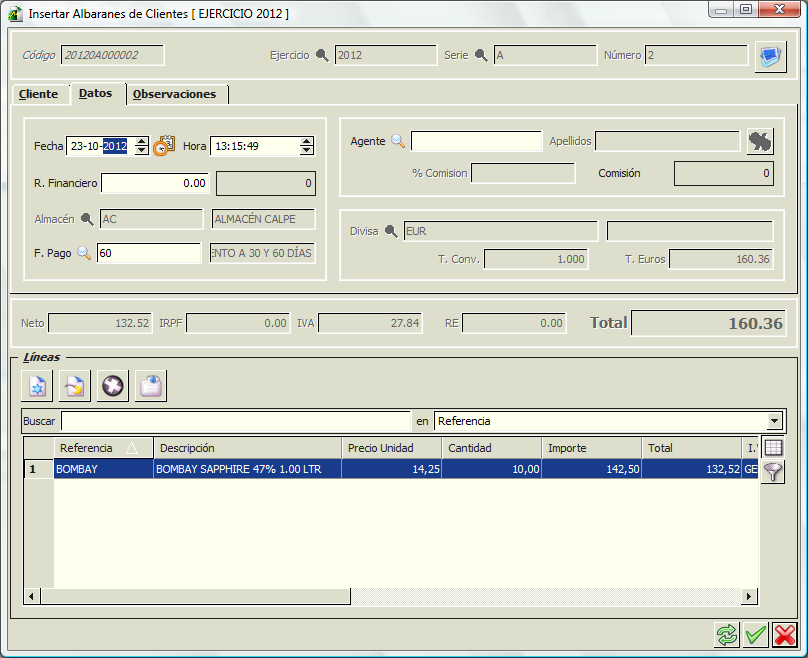Open the F. Pago search magnifier
Image resolution: width=808 pixels, height=658 pixels.
tap(84, 253)
